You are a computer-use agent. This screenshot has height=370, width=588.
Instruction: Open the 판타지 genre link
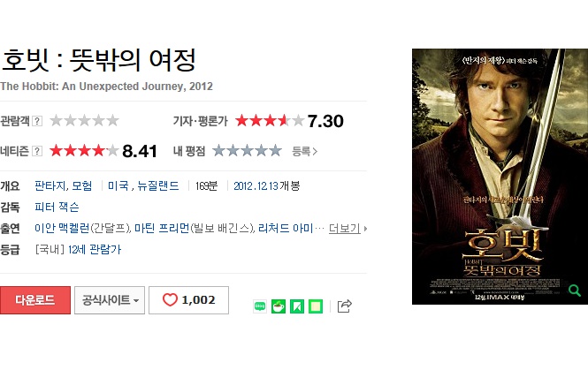50,185
